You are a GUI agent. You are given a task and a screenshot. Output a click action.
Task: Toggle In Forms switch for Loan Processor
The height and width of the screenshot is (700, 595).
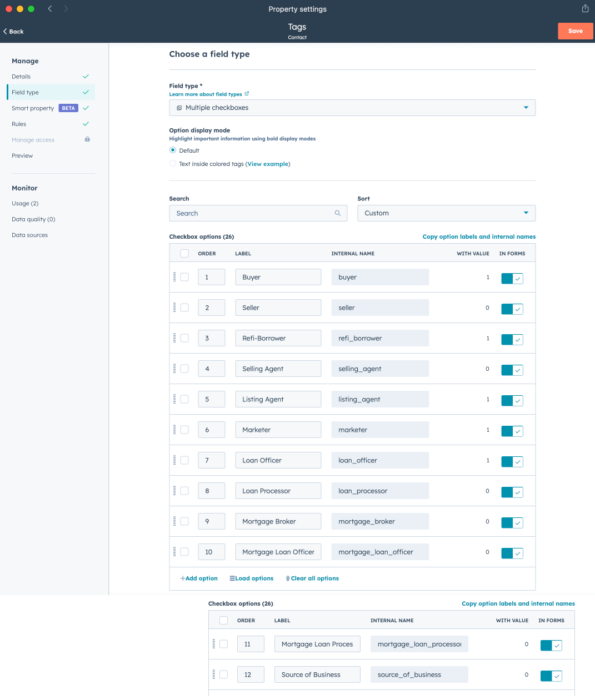coord(512,492)
